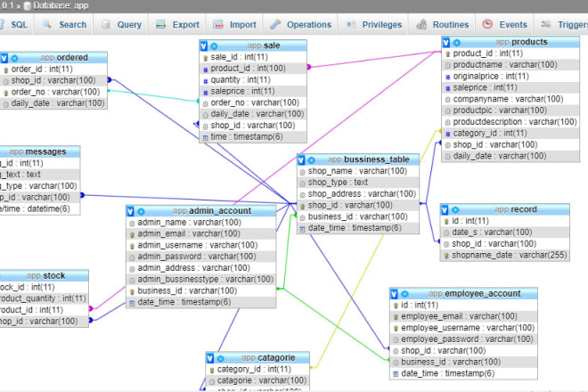Image resolution: width=588 pixels, height=392 pixels.
Task: Select product_id : int(100) in sale table
Action: click(253, 69)
